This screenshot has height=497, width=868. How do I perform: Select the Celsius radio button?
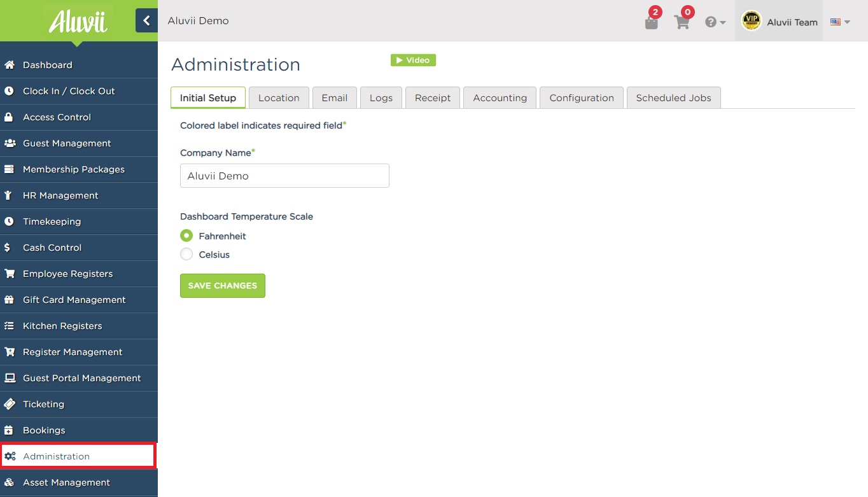(186, 254)
